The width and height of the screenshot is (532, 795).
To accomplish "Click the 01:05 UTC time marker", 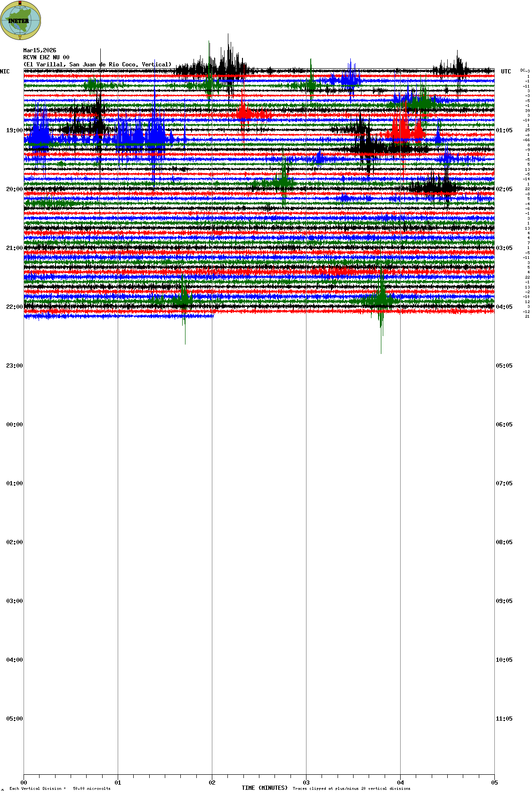I will coord(504,130).
